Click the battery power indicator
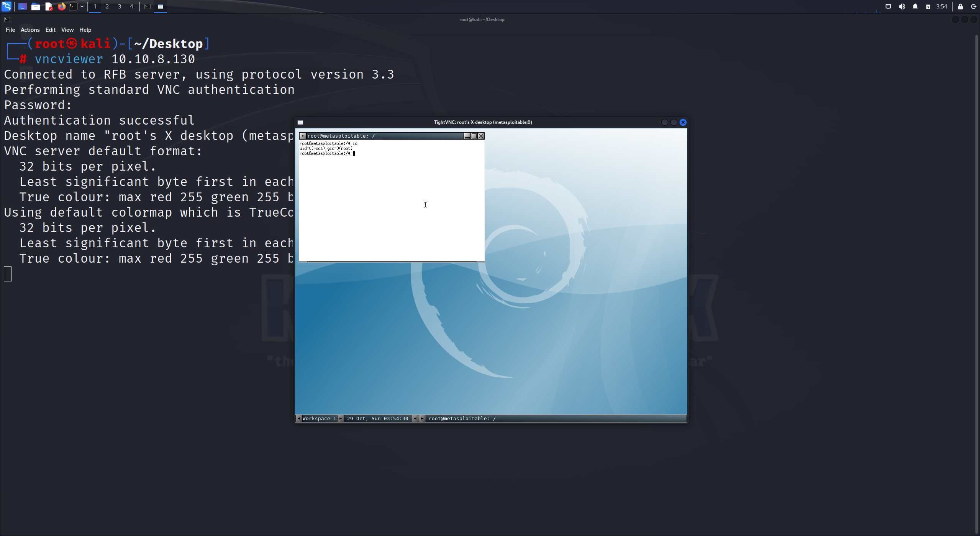The height and width of the screenshot is (536, 980). (x=928, y=7)
